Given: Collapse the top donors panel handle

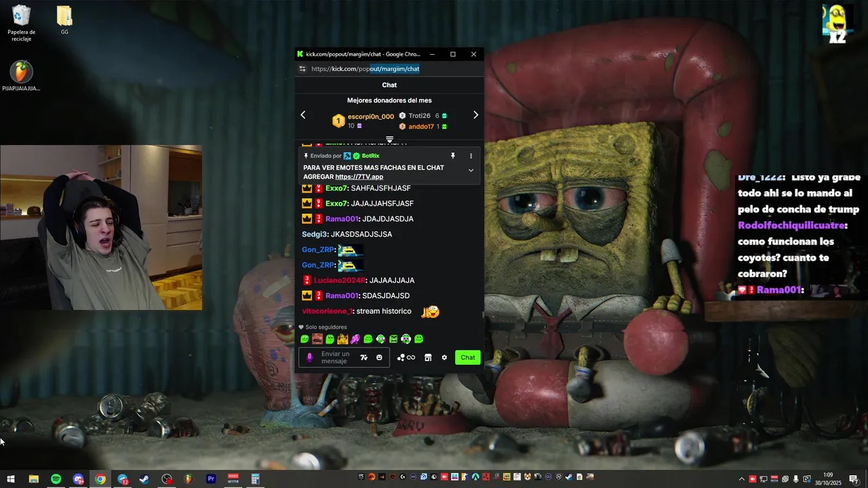Looking at the screenshot, I should point(389,140).
